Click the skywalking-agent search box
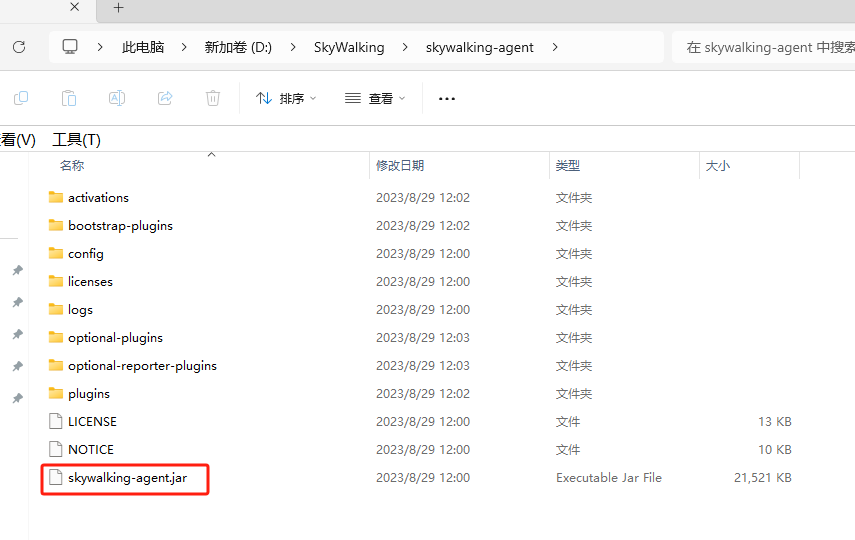Screen dimensions: 855x540 [x=763, y=47]
